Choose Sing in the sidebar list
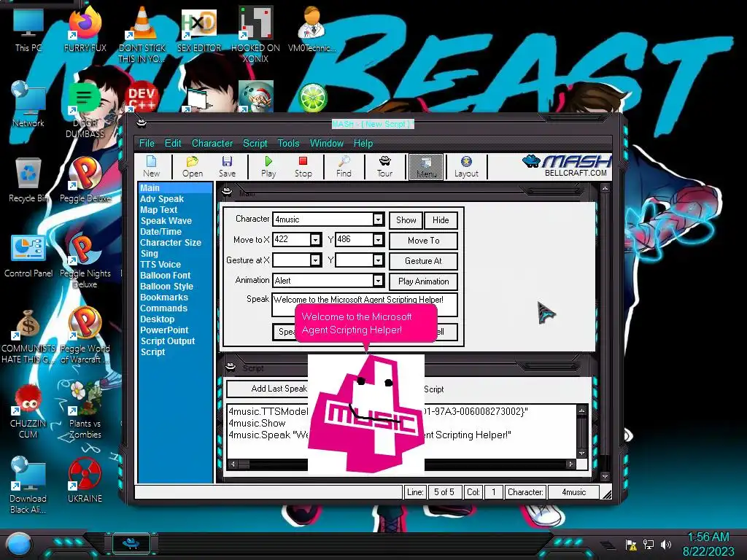The width and height of the screenshot is (747, 560). (149, 254)
